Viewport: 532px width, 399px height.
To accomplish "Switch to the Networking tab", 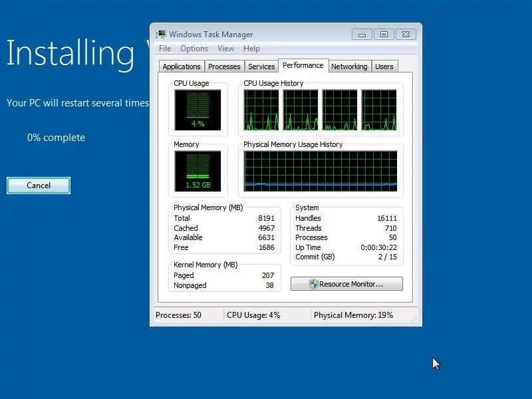I will pos(349,66).
